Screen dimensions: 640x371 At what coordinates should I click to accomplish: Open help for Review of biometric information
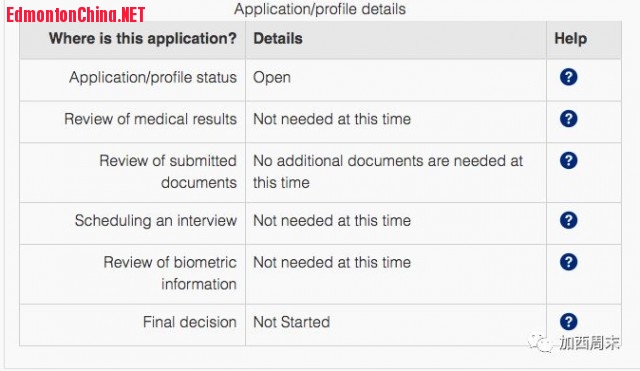[x=568, y=262]
